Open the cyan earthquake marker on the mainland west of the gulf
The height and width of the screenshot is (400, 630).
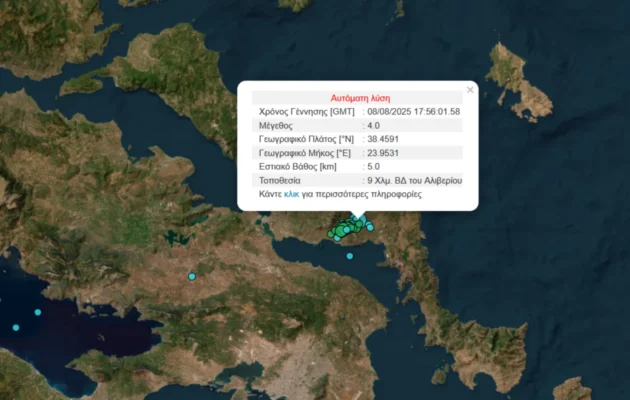(192, 276)
